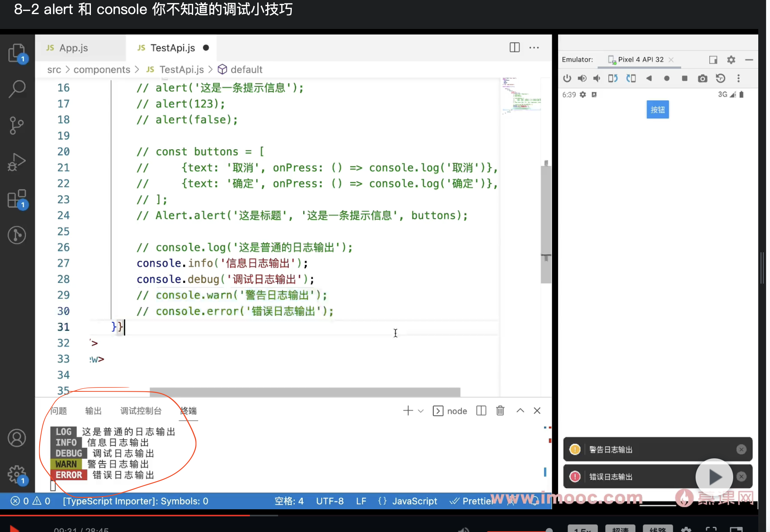Click the components breadcrumb segment

102,69
